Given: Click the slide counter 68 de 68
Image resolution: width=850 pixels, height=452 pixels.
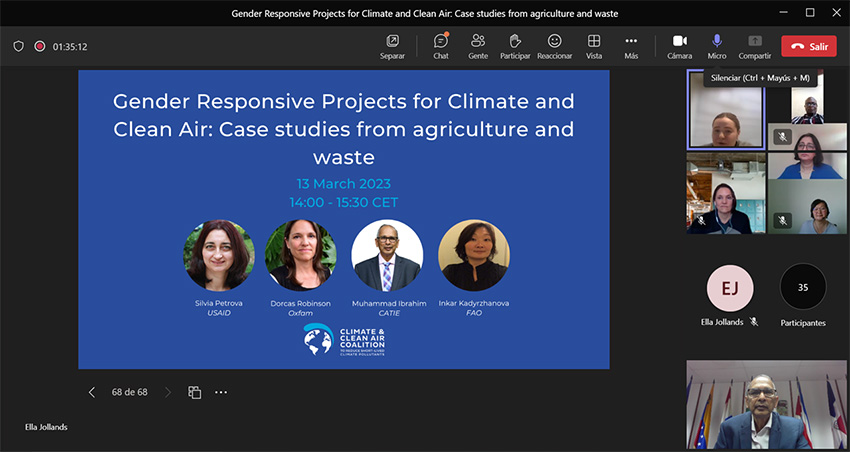Looking at the screenshot, I should coord(130,392).
